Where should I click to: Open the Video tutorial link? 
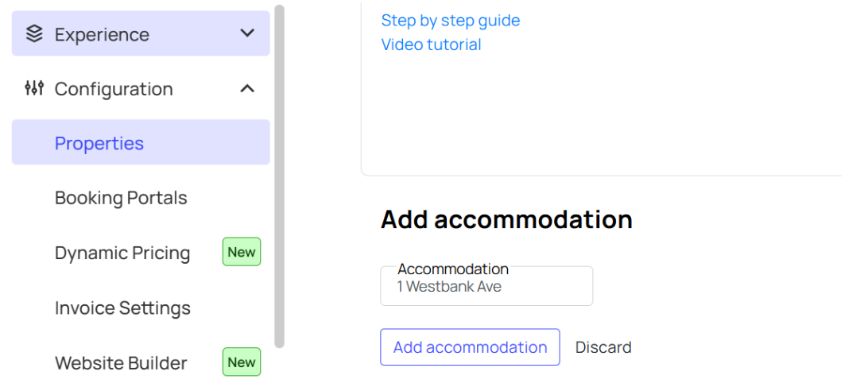(x=432, y=45)
